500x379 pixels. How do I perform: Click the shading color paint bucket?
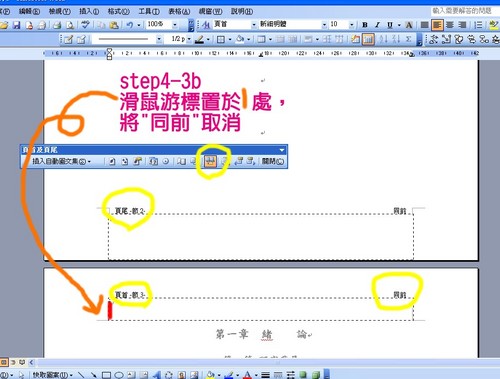point(240,39)
